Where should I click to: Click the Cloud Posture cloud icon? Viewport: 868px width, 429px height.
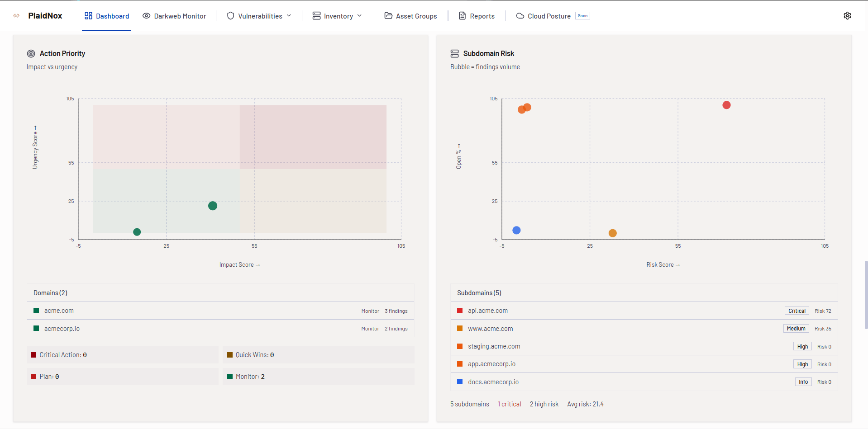point(520,16)
